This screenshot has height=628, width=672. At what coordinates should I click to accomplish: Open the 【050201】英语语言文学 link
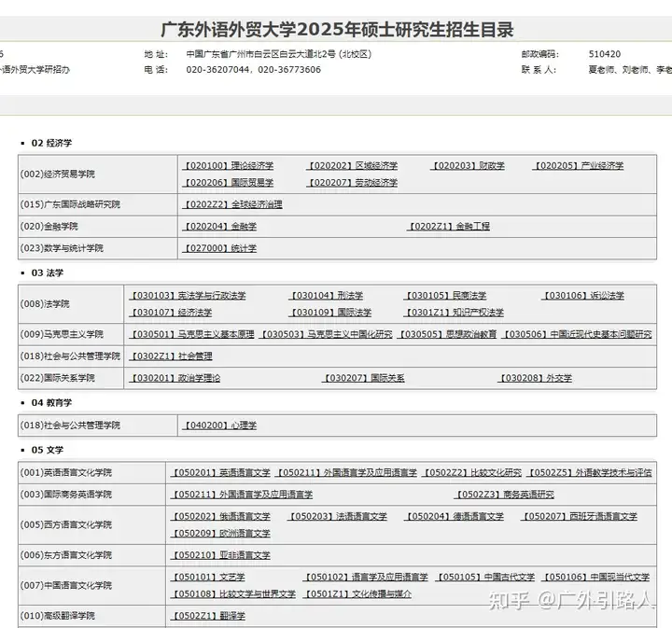pyautogui.click(x=220, y=473)
